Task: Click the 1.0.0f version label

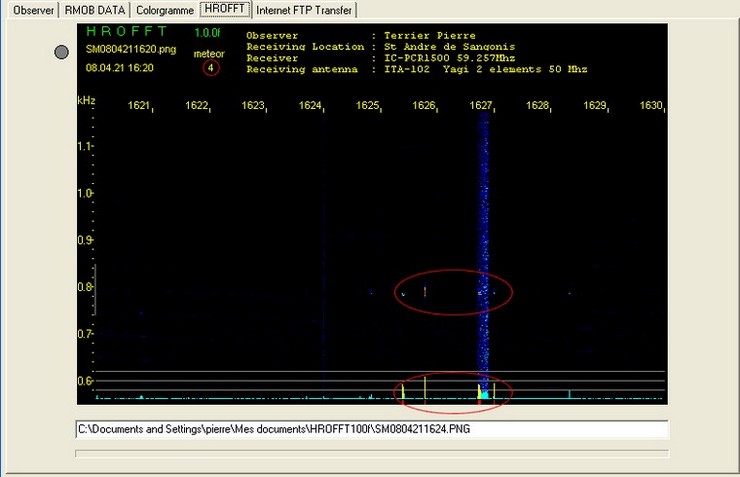Action: 207,33
